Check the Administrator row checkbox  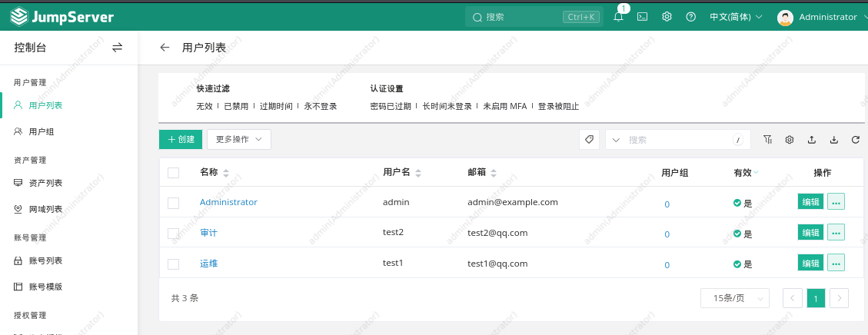[173, 203]
